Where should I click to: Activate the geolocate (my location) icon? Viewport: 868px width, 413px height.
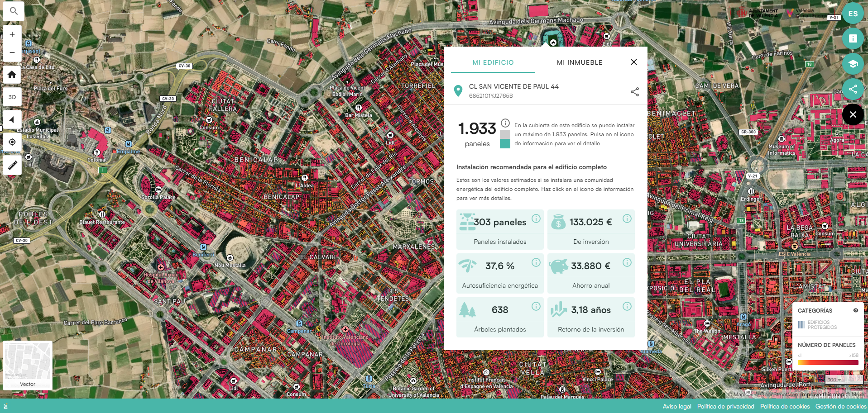(x=12, y=142)
